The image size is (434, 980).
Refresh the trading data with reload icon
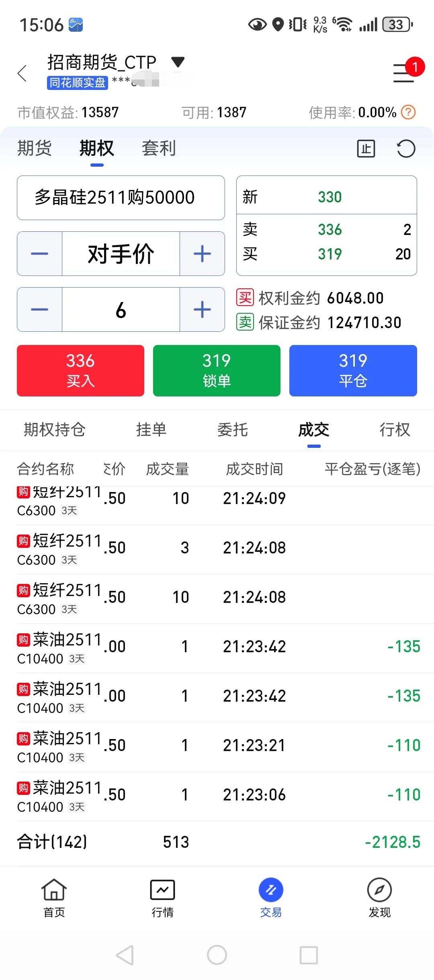point(406,149)
